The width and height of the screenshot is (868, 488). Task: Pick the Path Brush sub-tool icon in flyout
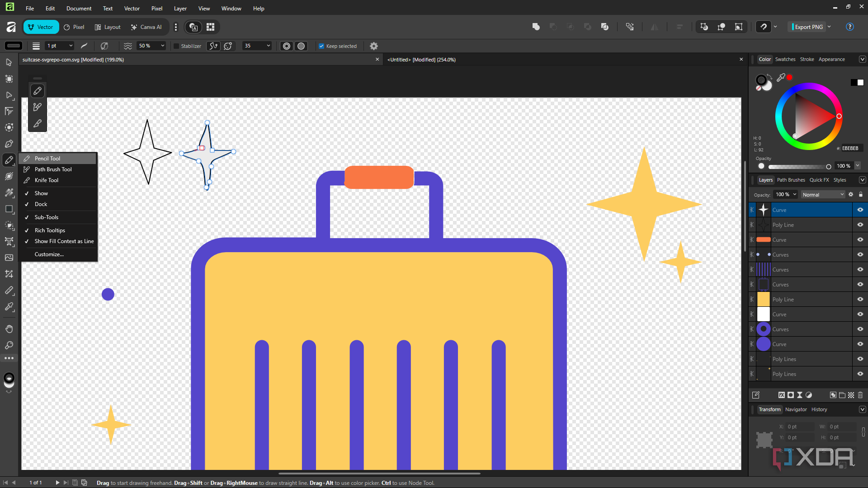(x=38, y=107)
